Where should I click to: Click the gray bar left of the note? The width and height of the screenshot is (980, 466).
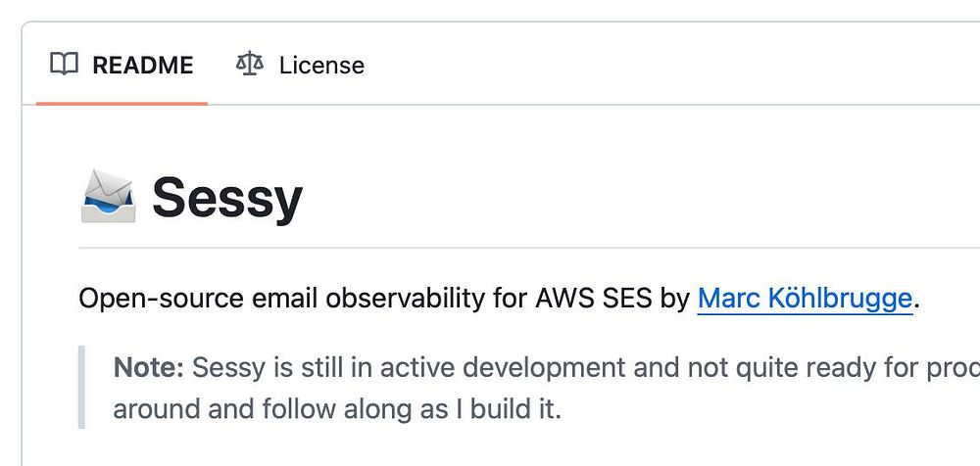tap(82, 387)
